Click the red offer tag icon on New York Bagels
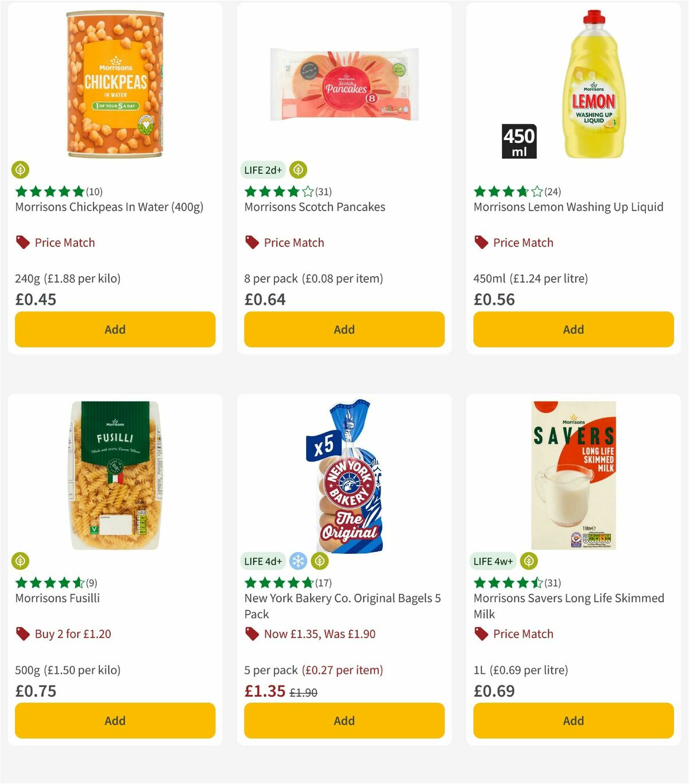The image size is (689, 784). pyautogui.click(x=251, y=634)
